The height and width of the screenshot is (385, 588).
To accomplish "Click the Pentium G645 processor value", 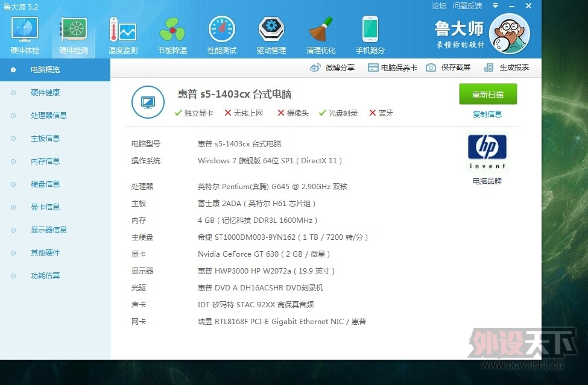I will tap(273, 187).
